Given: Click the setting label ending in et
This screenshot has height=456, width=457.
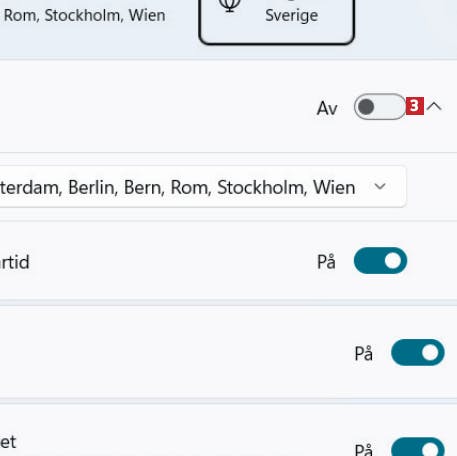Looking at the screenshot, I should tap(8, 442).
